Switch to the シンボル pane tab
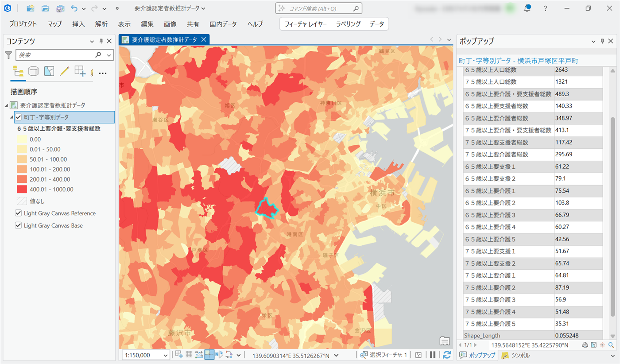620x364 pixels. (x=515, y=355)
